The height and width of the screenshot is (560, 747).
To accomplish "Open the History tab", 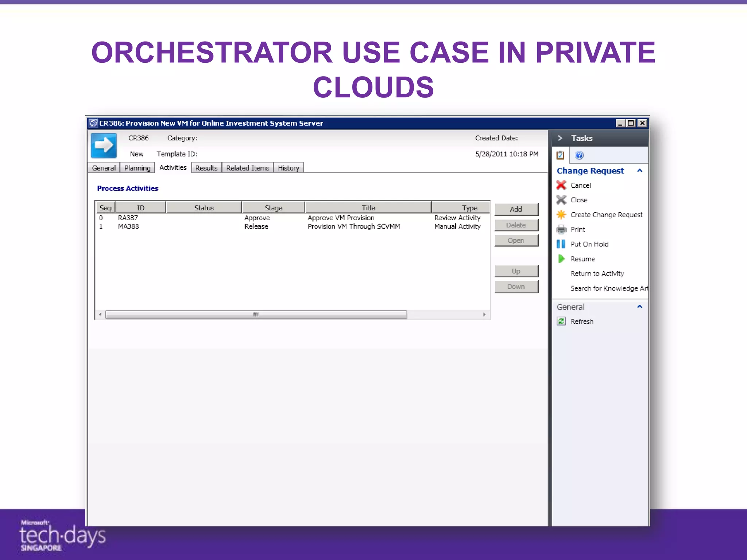I will (288, 168).
